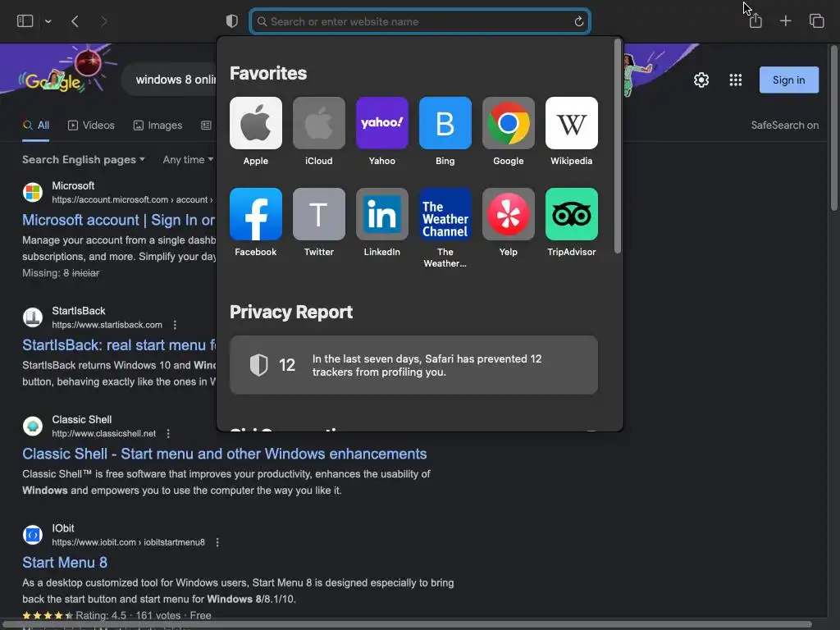Open the Facebook favorite

256,222
